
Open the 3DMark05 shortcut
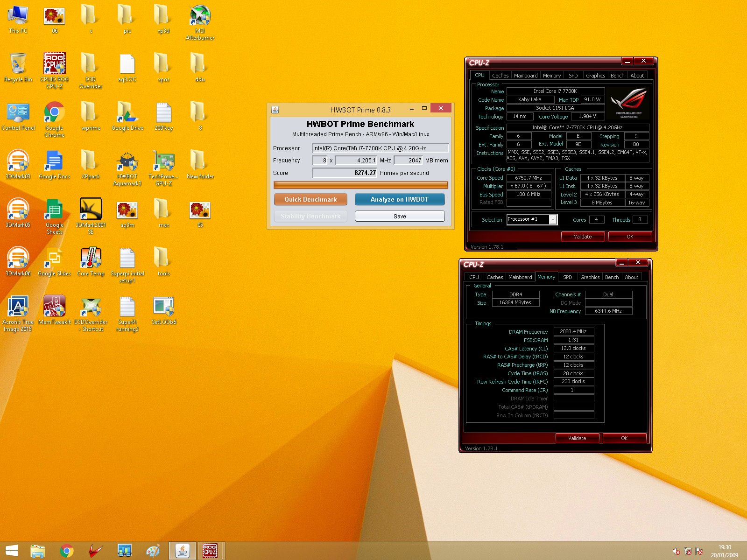click(18, 213)
